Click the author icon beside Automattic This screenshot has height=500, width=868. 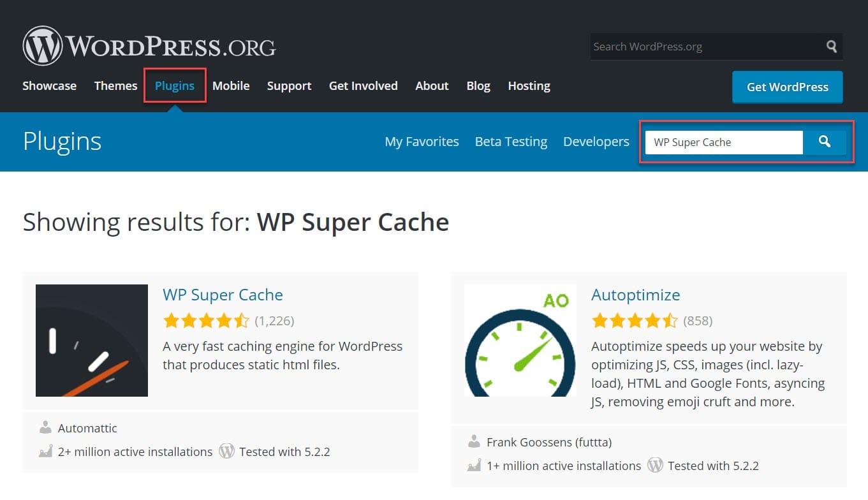46,427
